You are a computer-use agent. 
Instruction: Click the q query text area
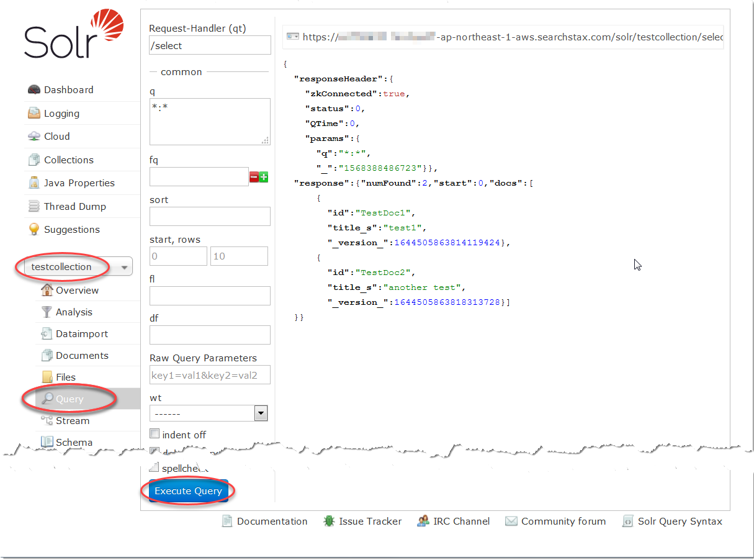pyautogui.click(x=210, y=122)
